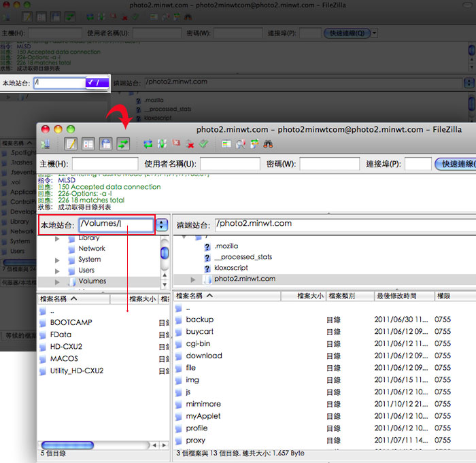The image size is (476, 463).
Task: Click the binoculars file search icon in front toolbar
Action: point(269,144)
